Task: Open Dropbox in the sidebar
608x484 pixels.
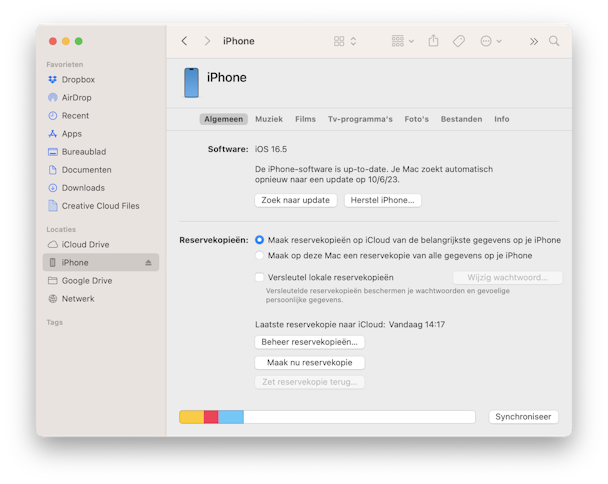Action: 71,80
